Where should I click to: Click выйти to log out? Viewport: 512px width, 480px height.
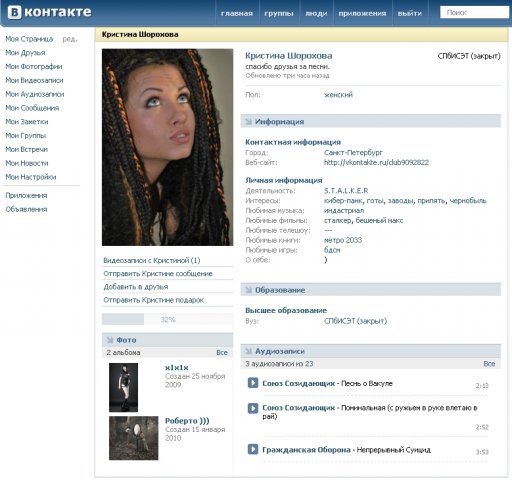(410, 13)
